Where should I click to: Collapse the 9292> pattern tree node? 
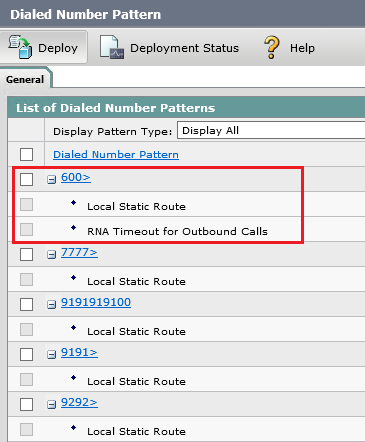tap(51, 405)
